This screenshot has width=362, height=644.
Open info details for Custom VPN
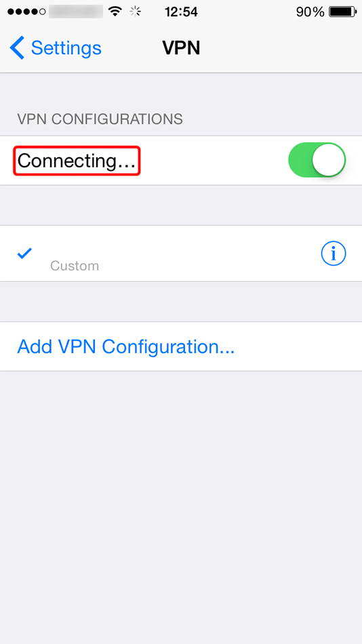coord(334,254)
